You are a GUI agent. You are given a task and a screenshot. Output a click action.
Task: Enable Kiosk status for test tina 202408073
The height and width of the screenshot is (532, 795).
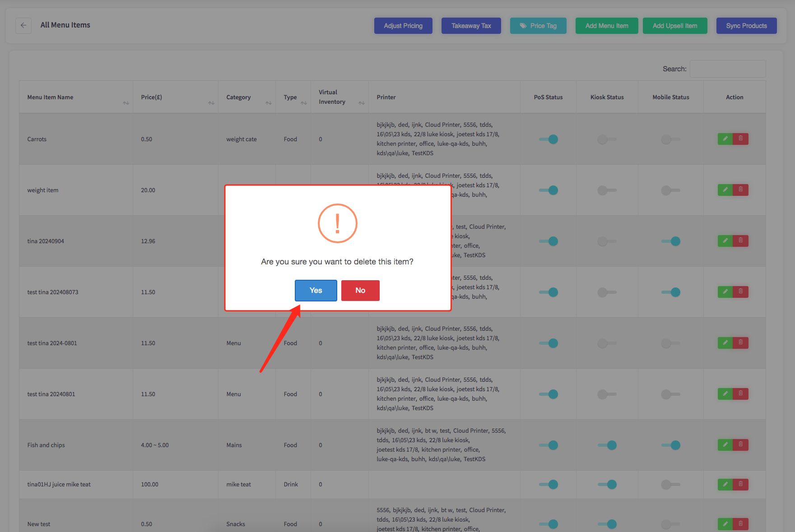[607, 292]
